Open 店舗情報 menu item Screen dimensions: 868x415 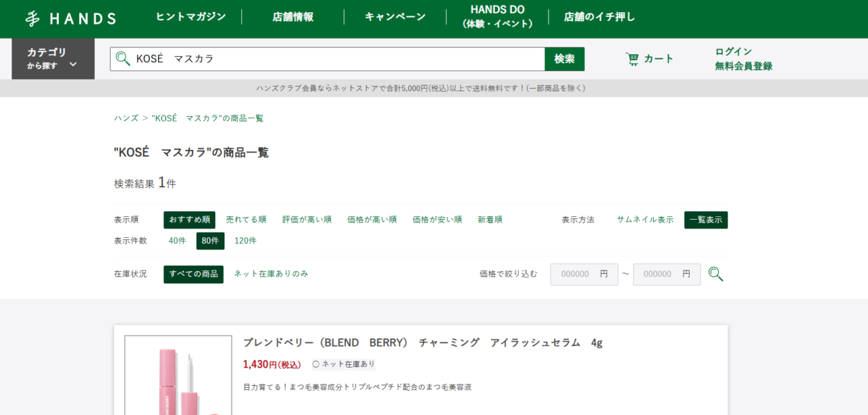[x=293, y=17]
